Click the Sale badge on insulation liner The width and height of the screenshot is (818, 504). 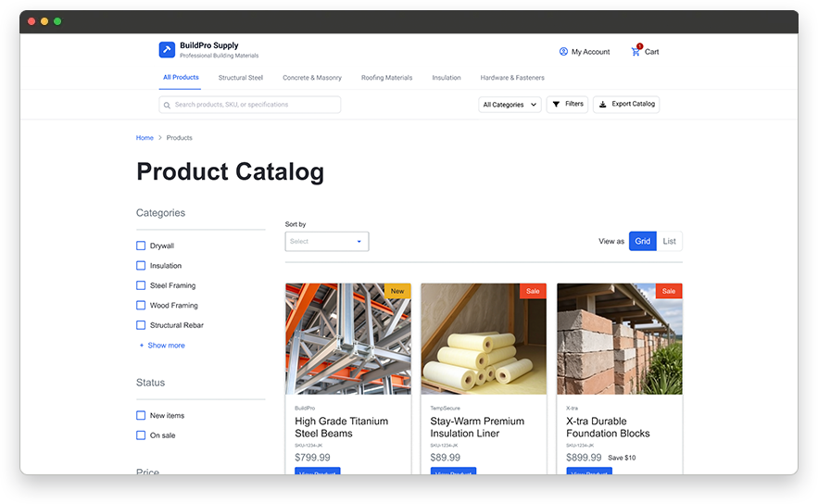point(534,291)
